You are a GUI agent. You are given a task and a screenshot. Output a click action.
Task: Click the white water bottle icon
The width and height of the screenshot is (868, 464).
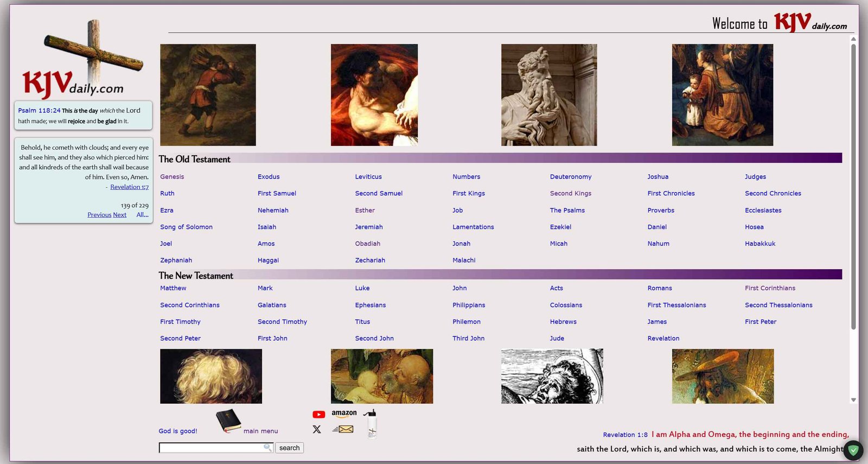(x=372, y=424)
